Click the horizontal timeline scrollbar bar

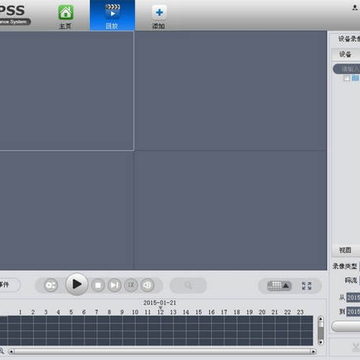(162, 351)
